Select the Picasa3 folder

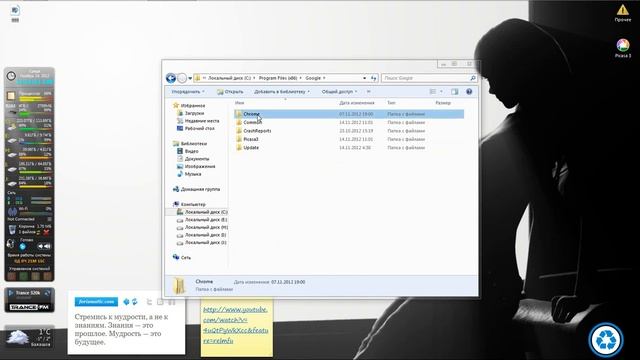(x=247, y=139)
